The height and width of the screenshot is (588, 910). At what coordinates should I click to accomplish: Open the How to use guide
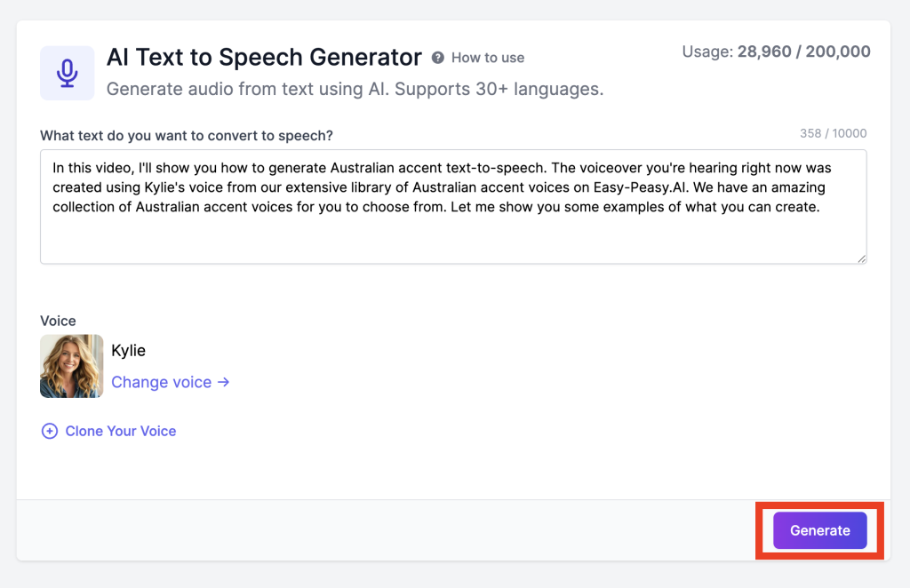[488, 58]
